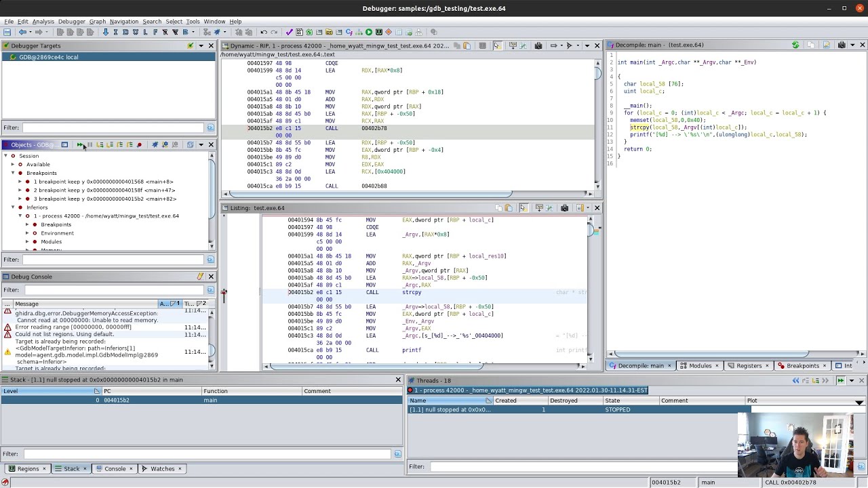The height and width of the screenshot is (488, 868).
Task: Switch to the Regions tab
Action: click(28, 469)
